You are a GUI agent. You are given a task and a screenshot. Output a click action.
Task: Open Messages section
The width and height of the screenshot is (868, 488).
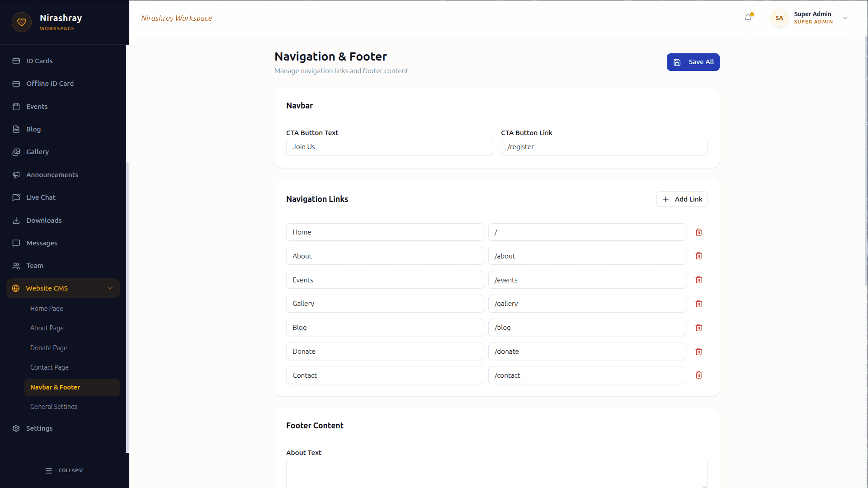(63, 243)
